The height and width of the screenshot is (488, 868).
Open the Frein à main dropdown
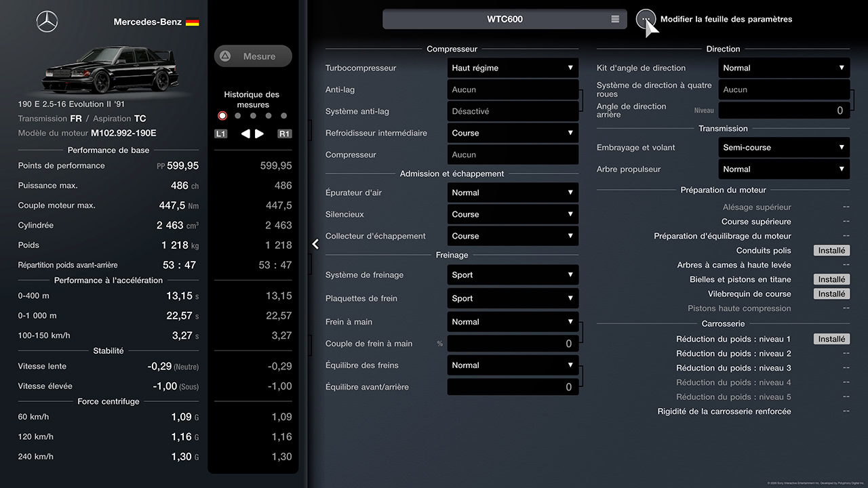coord(513,322)
